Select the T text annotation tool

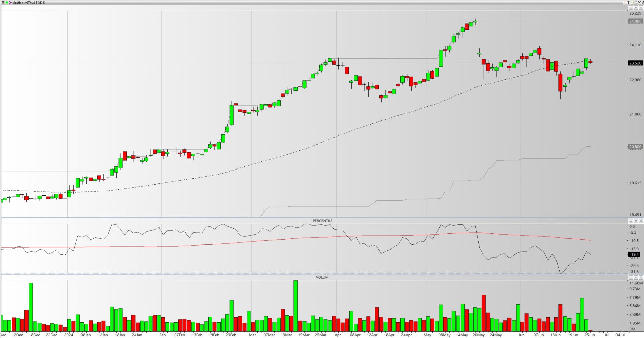pos(628,2)
